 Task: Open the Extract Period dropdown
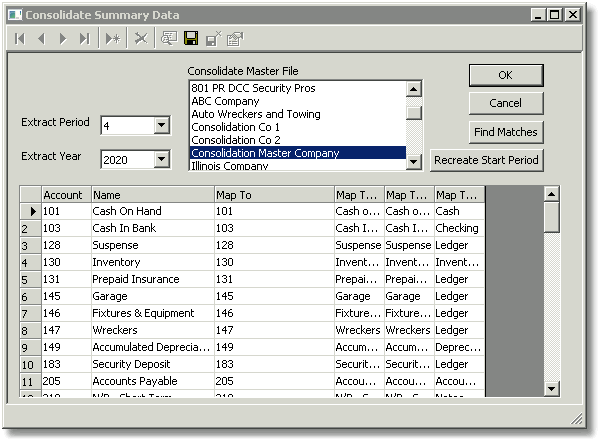click(162, 125)
